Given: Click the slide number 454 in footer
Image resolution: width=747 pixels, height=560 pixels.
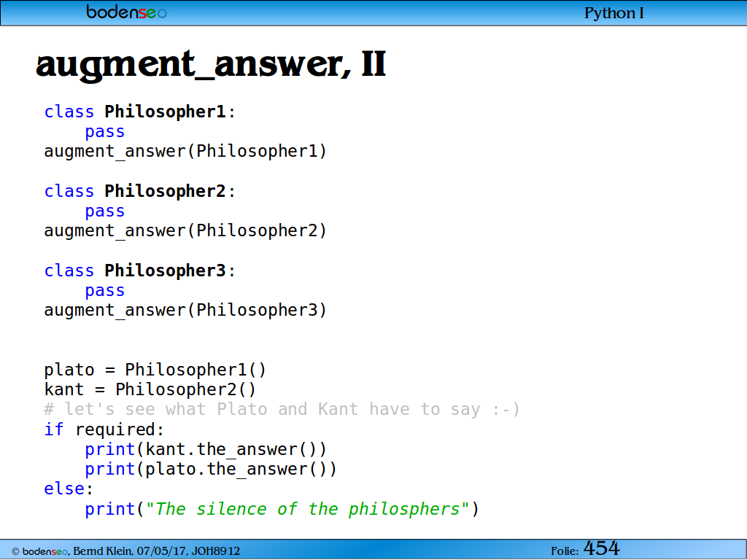Looking at the screenshot, I should pos(601,548).
